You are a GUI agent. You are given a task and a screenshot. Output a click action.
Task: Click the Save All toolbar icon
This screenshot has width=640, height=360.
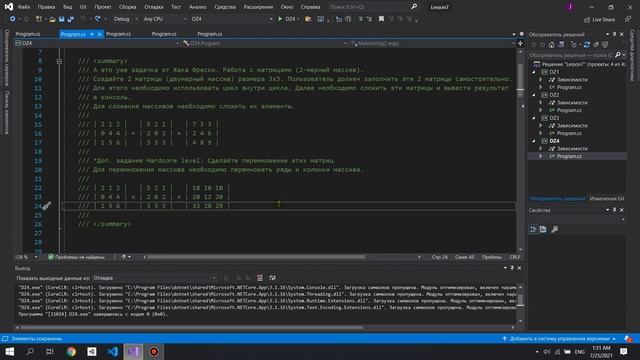[70, 19]
